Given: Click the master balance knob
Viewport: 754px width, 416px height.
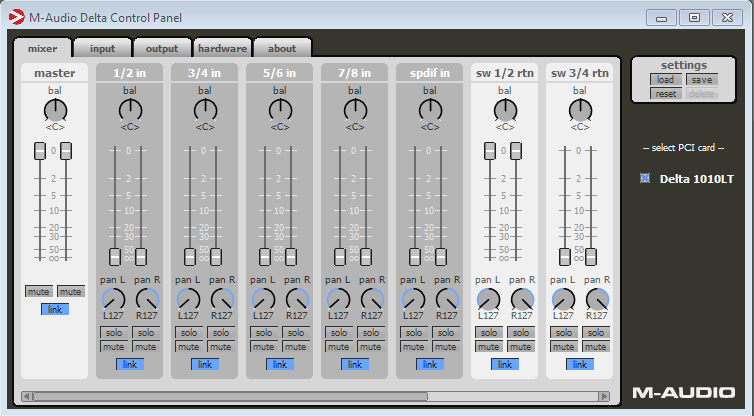Looking at the screenshot, I should pyautogui.click(x=55, y=111).
